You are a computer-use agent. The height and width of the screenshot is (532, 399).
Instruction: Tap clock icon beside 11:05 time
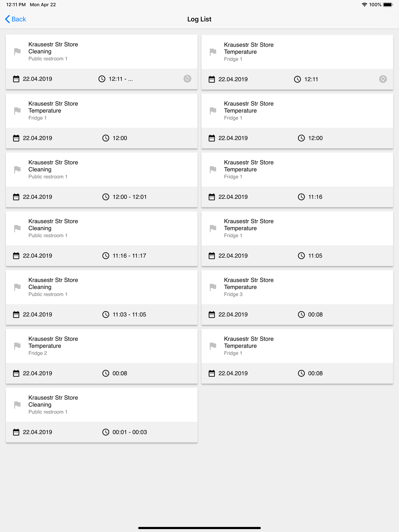(301, 256)
